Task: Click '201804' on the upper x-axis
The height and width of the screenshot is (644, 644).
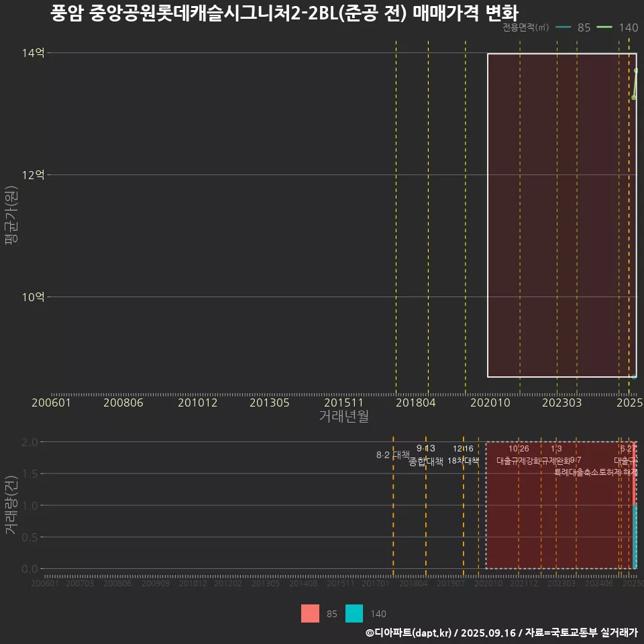Action: tap(416, 402)
